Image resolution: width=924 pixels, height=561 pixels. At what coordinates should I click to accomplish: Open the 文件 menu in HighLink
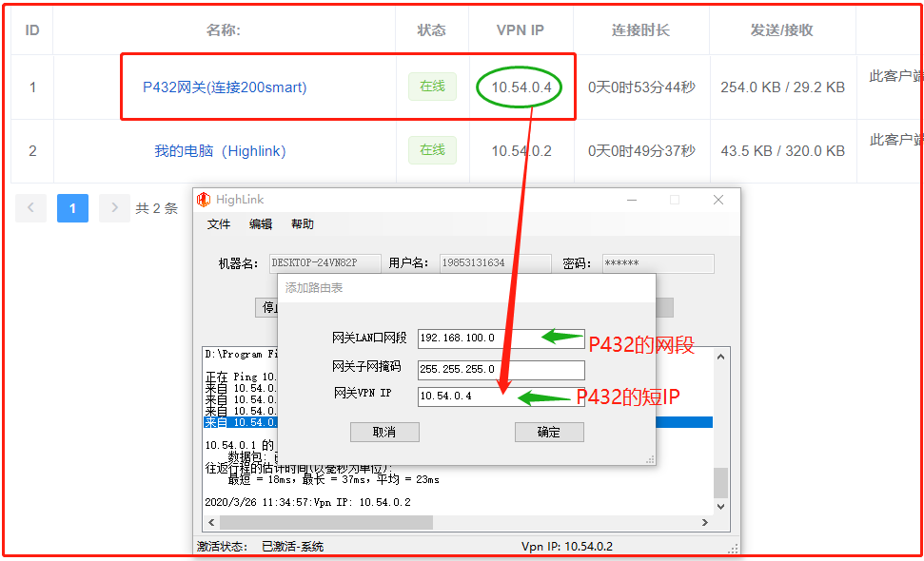219,224
